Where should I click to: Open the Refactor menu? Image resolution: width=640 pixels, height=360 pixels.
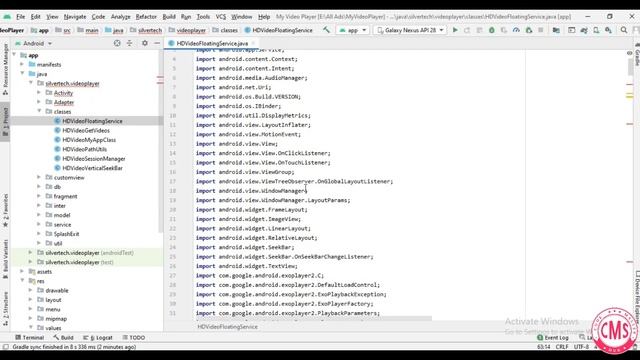click(x=146, y=17)
